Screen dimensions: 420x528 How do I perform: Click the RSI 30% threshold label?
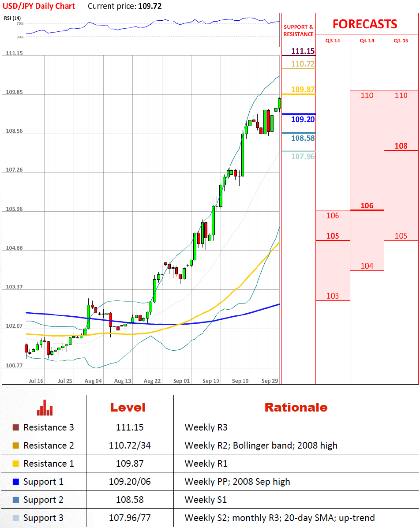pos(20,37)
